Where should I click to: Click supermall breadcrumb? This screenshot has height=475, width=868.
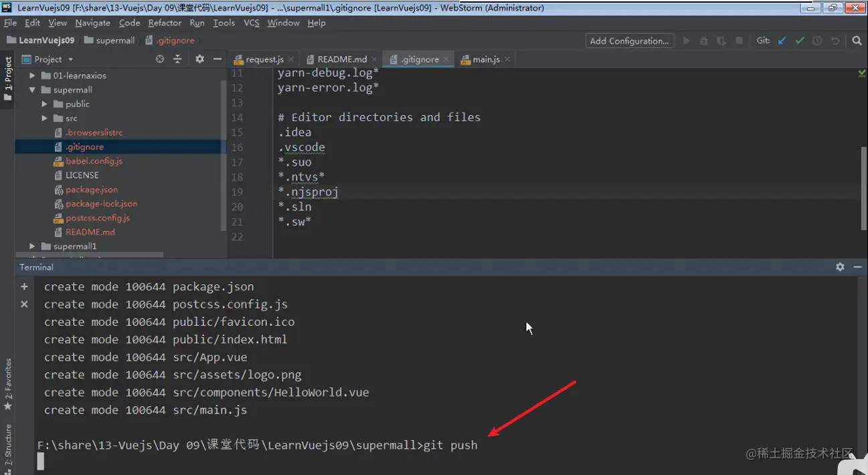110,40
